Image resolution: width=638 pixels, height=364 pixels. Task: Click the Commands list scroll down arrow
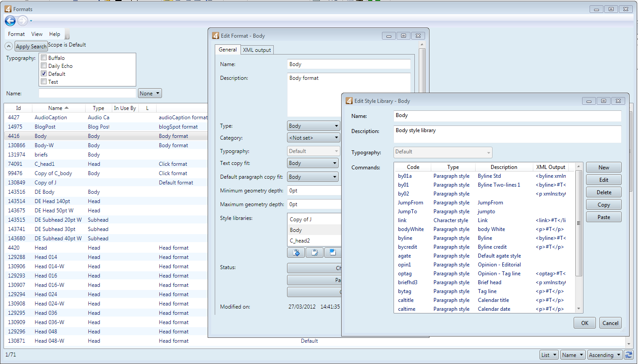coord(579,309)
